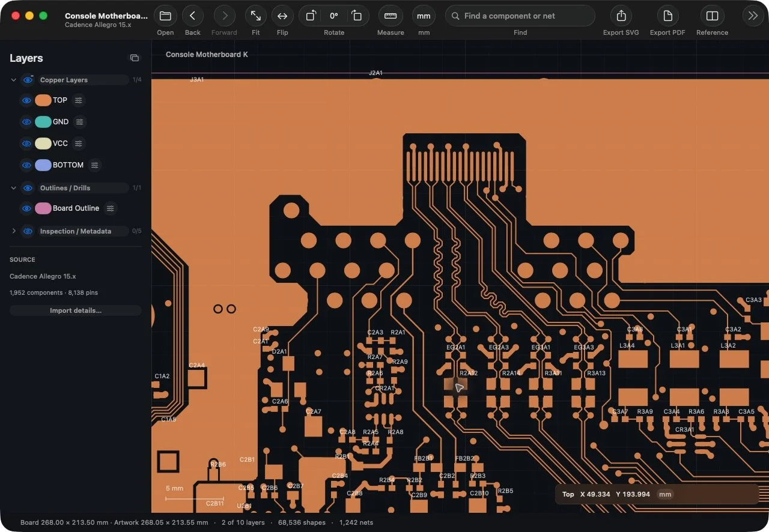The height and width of the screenshot is (532, 769).
Task: Select the FB2B1 label on the board
Action: tap(424, 458)
